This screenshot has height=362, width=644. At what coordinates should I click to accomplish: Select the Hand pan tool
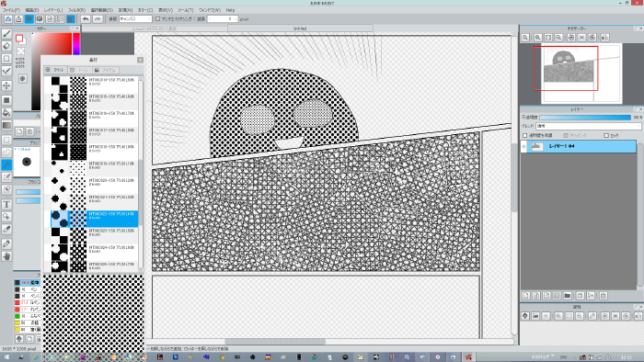coord(6,256)
